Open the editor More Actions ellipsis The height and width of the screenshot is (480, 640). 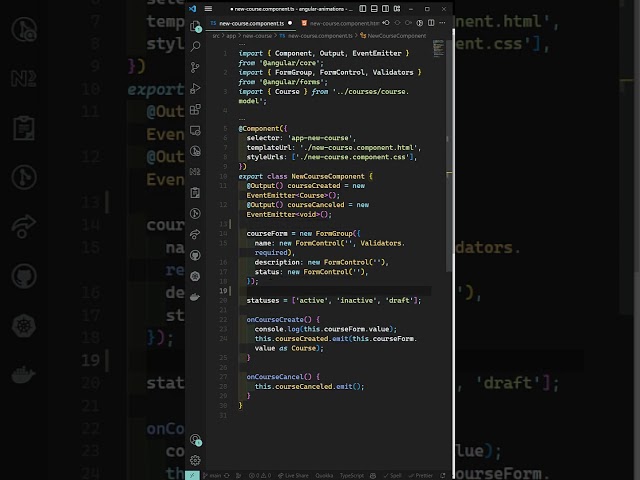[442, 23]
